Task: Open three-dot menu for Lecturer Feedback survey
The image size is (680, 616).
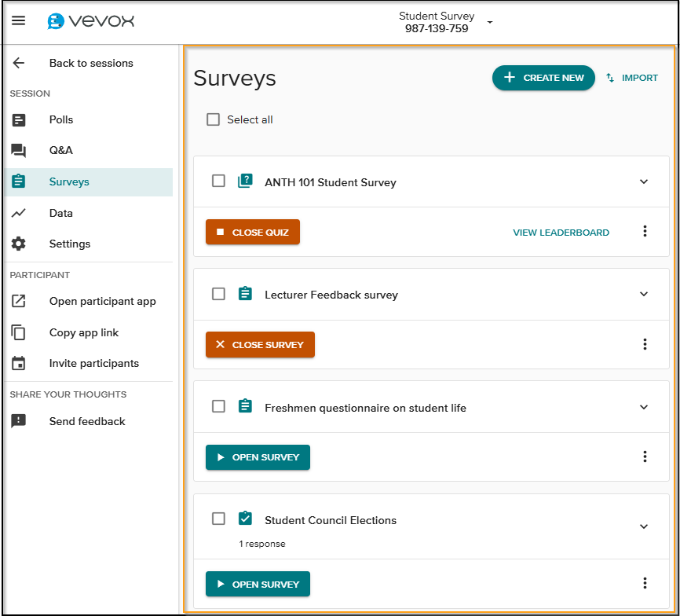Action: [645, 344]
